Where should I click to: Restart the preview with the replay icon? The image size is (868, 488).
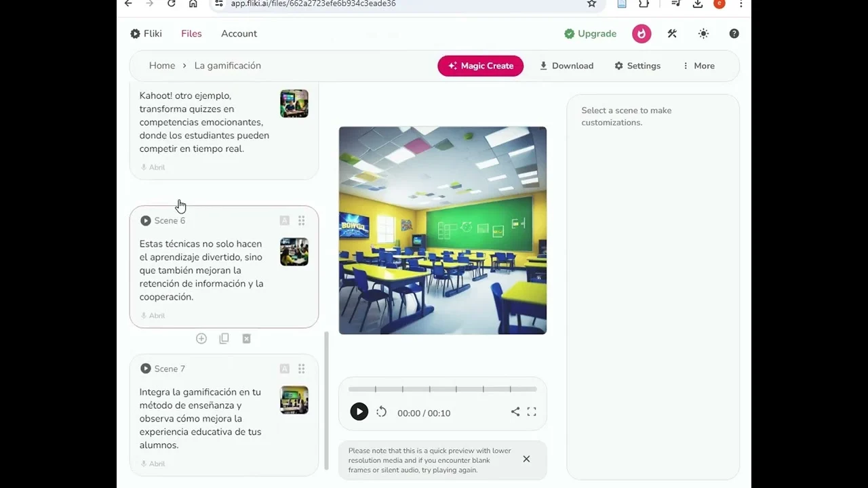point(382,412)
